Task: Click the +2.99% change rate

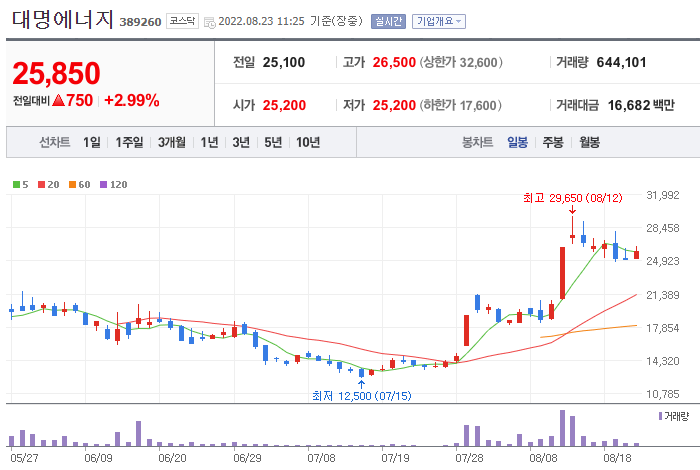Action: tap(132, 100)
